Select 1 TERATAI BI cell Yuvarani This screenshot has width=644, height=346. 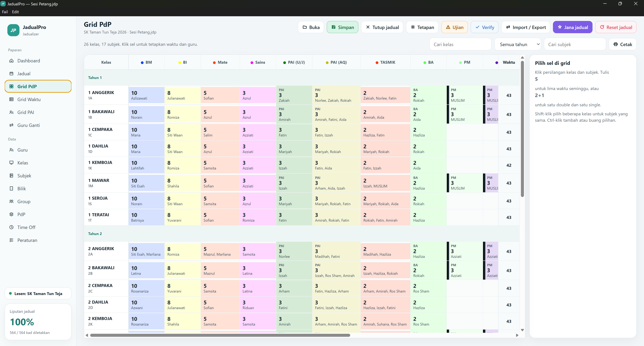click(182, 217)
